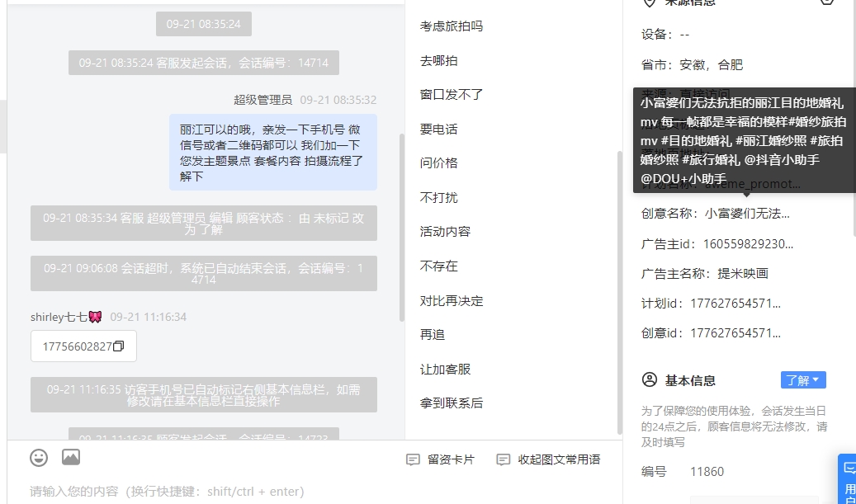Select quick reply 不打扰
856x504 pixels.
pyautogui.click(x=438, y=197)
